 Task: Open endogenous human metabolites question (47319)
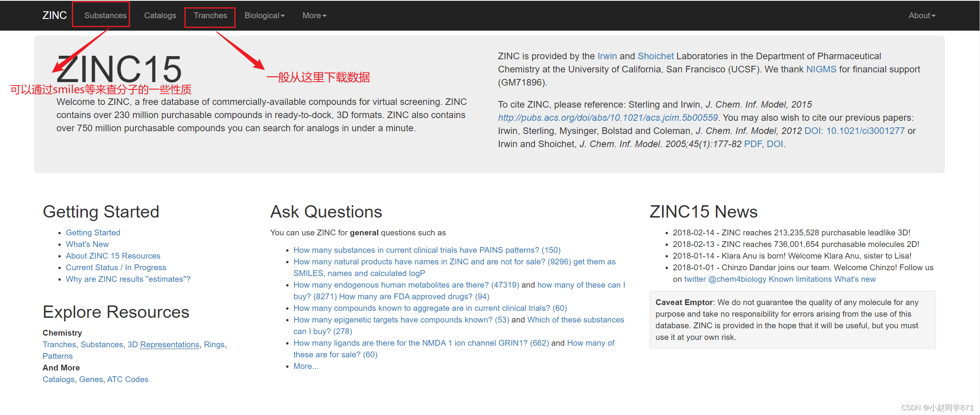(406, 285)
